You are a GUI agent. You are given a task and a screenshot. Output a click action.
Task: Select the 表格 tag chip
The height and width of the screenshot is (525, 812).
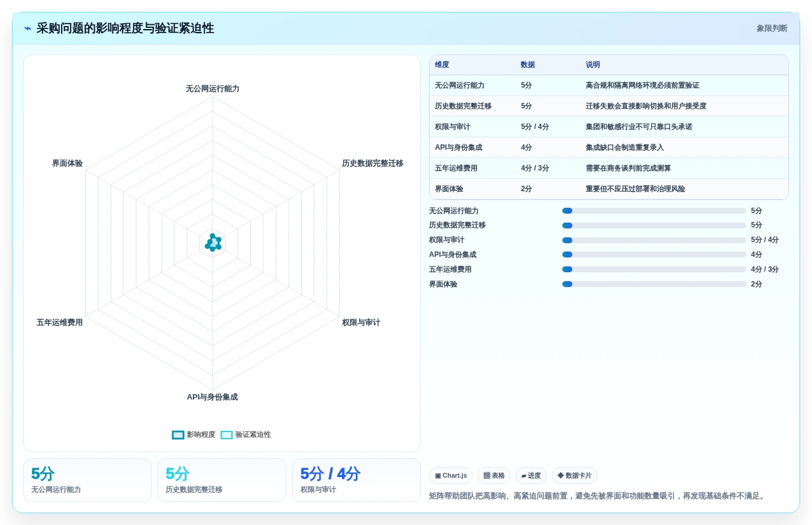tap(494, 475)
